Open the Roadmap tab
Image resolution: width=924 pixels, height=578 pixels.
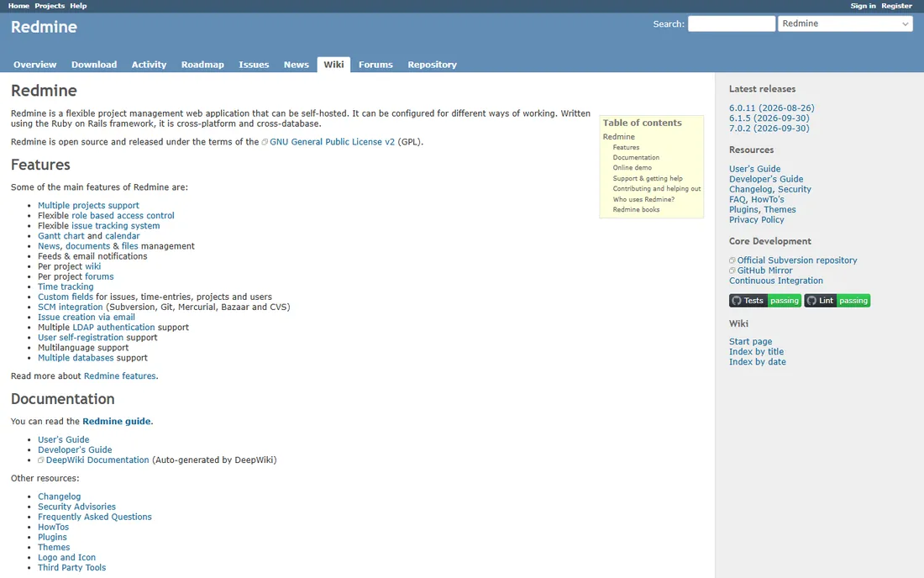(x=202, y=65)
